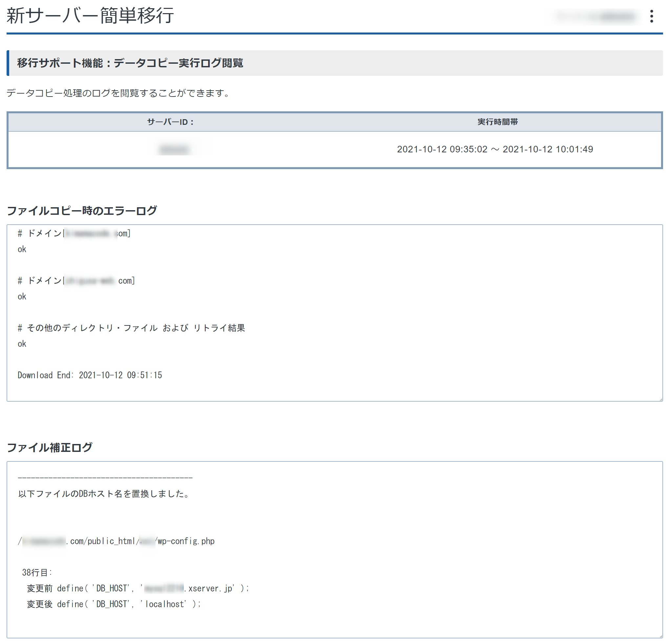Select the 移行サポート機能：データコピー実行ログ閲覧 heading

click(130, 63)
